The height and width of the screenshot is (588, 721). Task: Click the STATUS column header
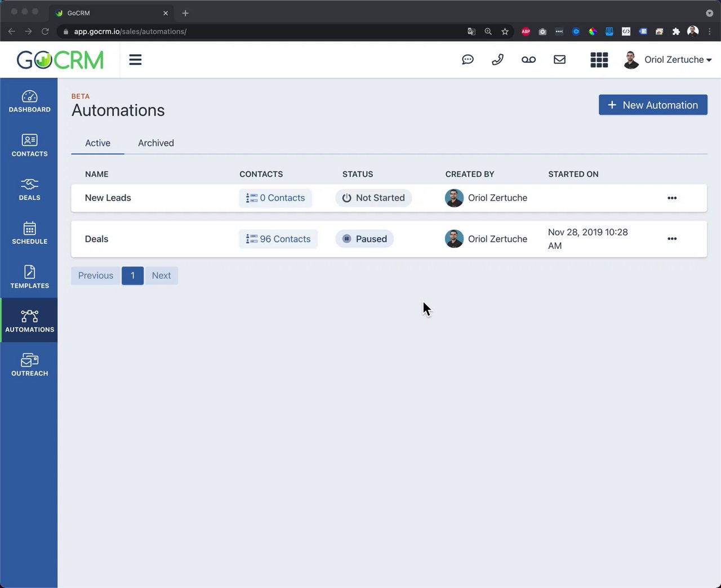pos(358,174)
